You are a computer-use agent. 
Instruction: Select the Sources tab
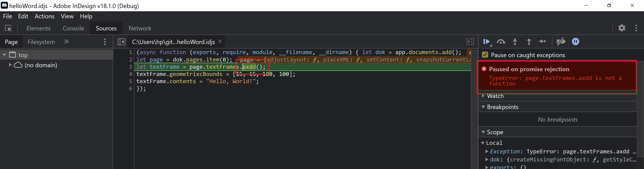(106, 28)
